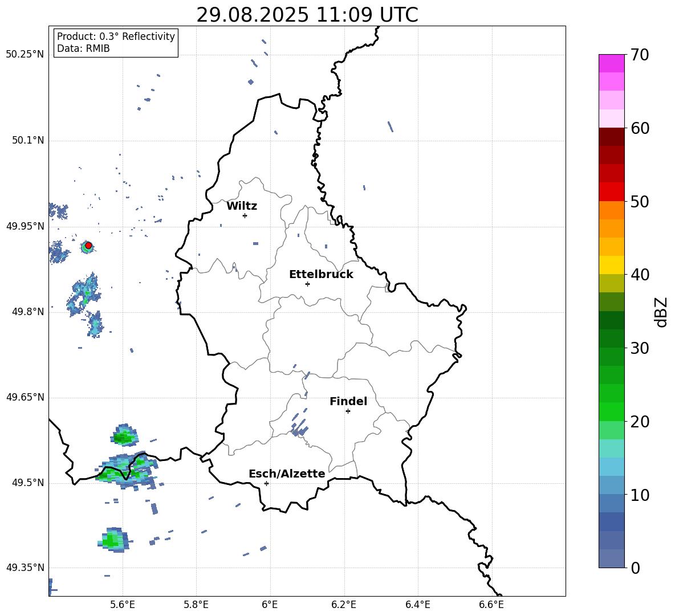
Task: Click 'Product: 0.3° Reflectivity' text in legend box
Action: pyautogui.click(x=116, y=36)
